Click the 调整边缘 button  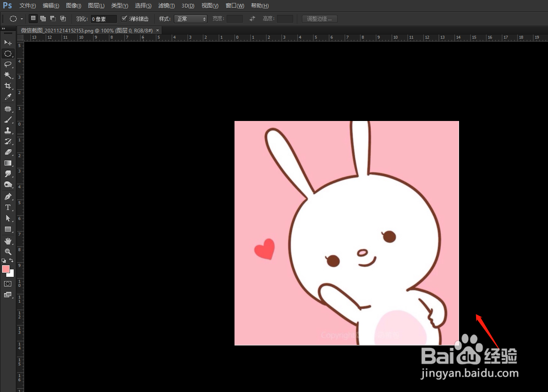(x=319, y=19)
